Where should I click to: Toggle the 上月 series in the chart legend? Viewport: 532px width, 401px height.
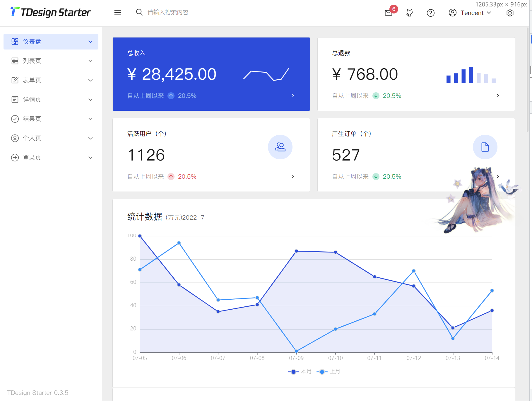click(x=328, y=371)
